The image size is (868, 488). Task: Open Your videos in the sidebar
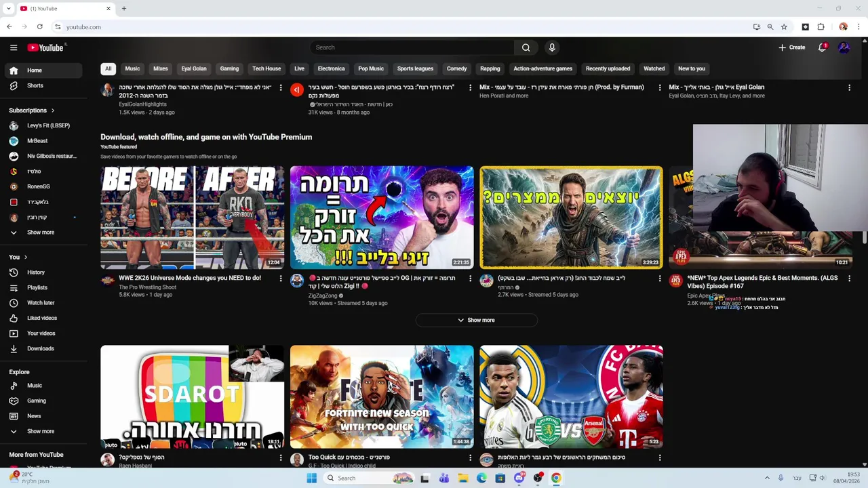[44, 333]
